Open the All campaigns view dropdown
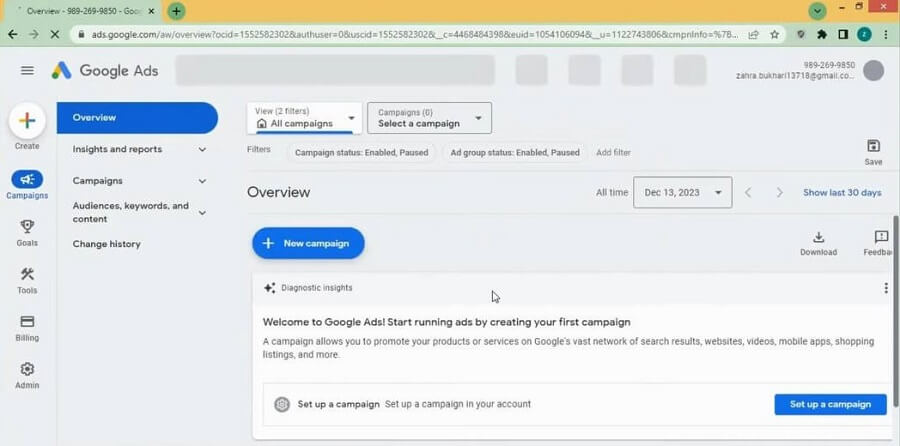This screenshot has height=446, width=900. click(x=305, y=118)
